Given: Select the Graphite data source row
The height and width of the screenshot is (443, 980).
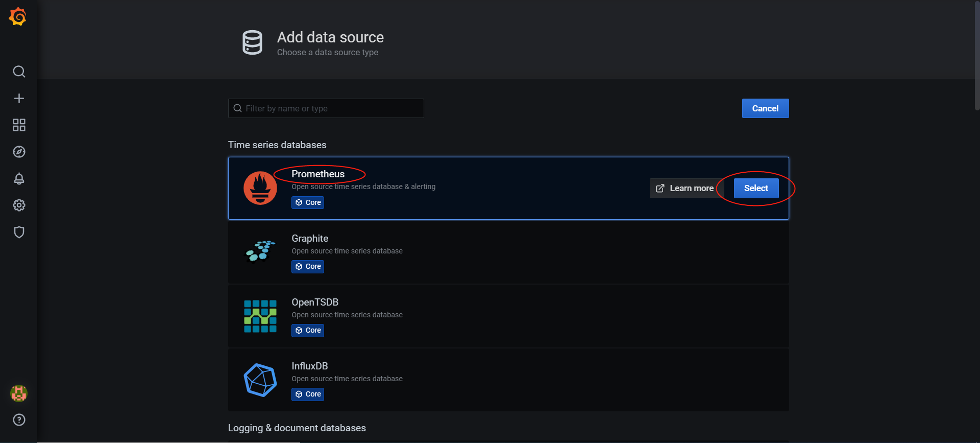Looking at the screenshot, I should point(508,252).
